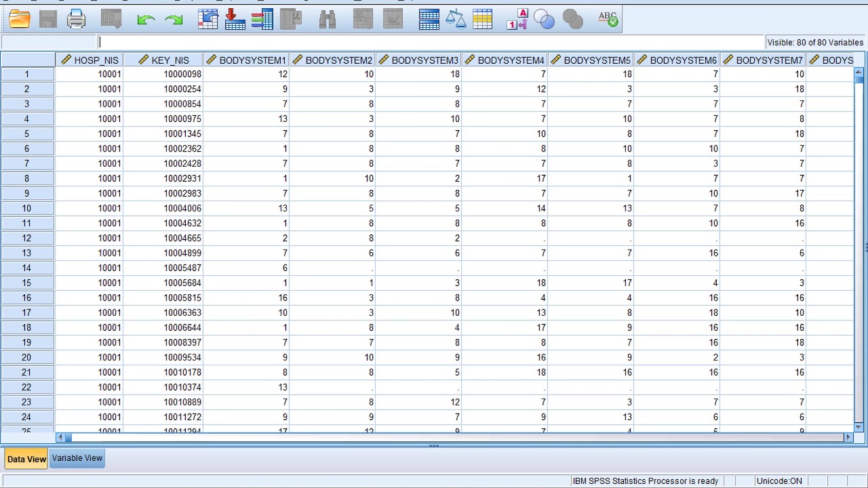This screenshot has width=868, height=488.
Task: Select the row 5 header
Action: point(27,134)
